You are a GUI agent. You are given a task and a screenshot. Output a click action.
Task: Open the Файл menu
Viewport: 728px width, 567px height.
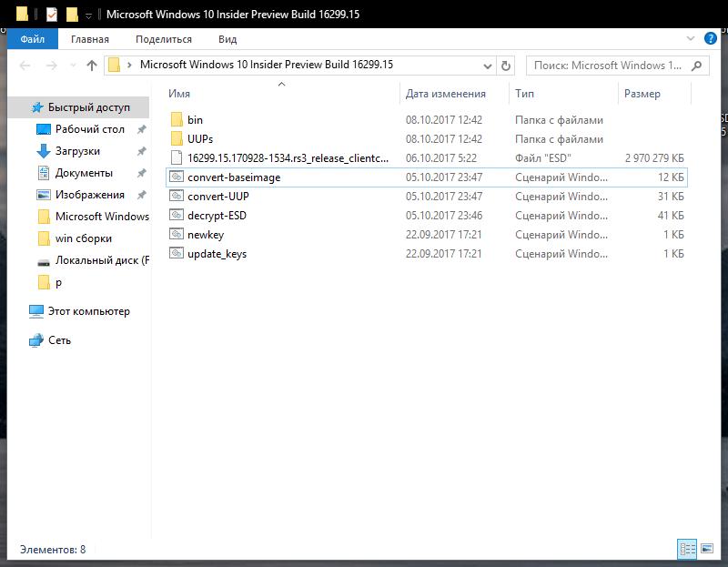point(32,39)
